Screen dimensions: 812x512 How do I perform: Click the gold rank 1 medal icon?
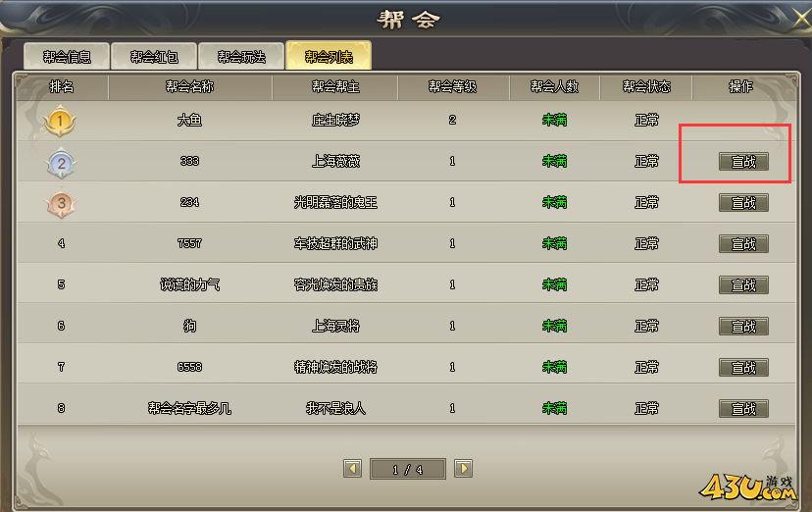[60, 122]
